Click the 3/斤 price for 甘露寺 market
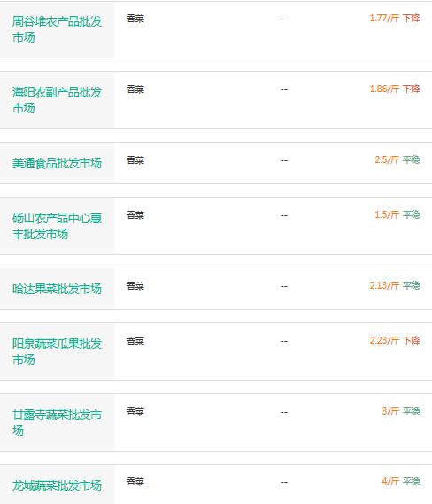 pyautogui.click(x=390, y=411)
